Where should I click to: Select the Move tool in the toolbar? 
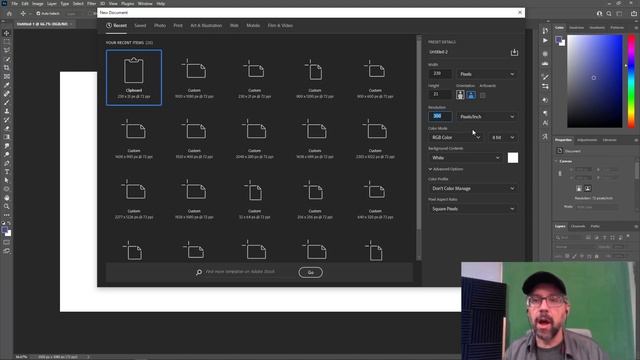pos(7,33)
